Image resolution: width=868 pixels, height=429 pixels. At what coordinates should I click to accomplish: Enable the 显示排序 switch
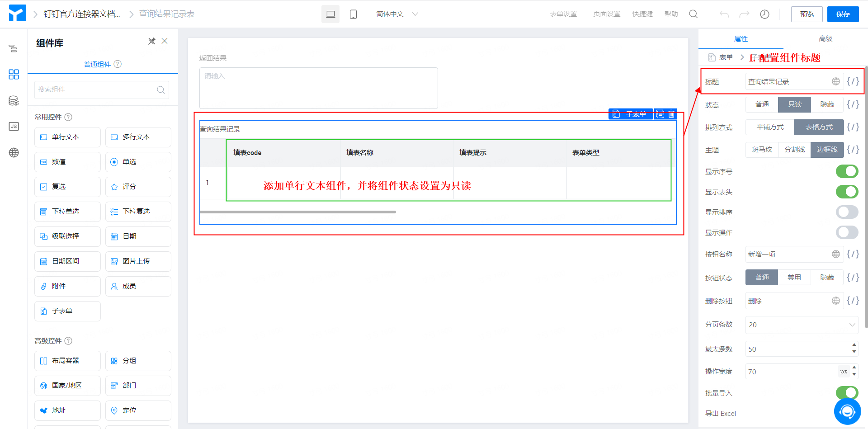(x=847, y=212)
